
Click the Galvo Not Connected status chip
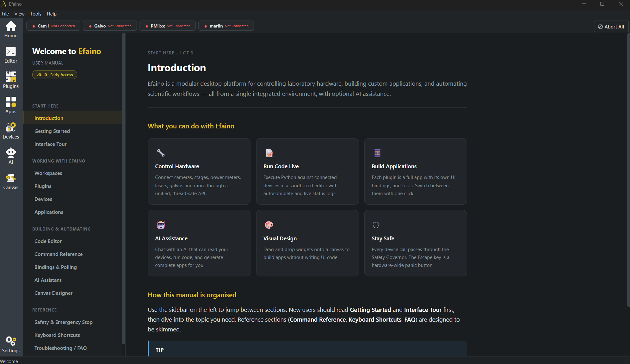[110, 26]
